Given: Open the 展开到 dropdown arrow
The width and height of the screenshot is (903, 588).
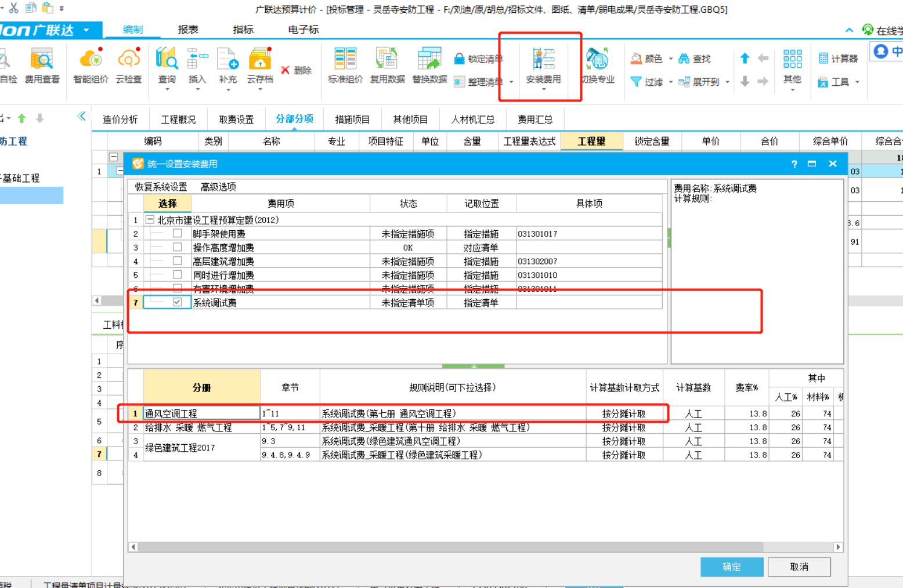Looking at the screenshot, I should [727, 82].
